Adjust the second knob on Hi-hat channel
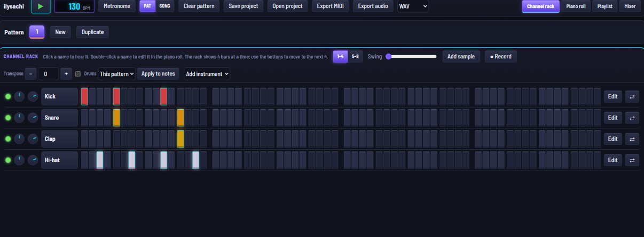This screenshot has width=644, height=237. 33,160
